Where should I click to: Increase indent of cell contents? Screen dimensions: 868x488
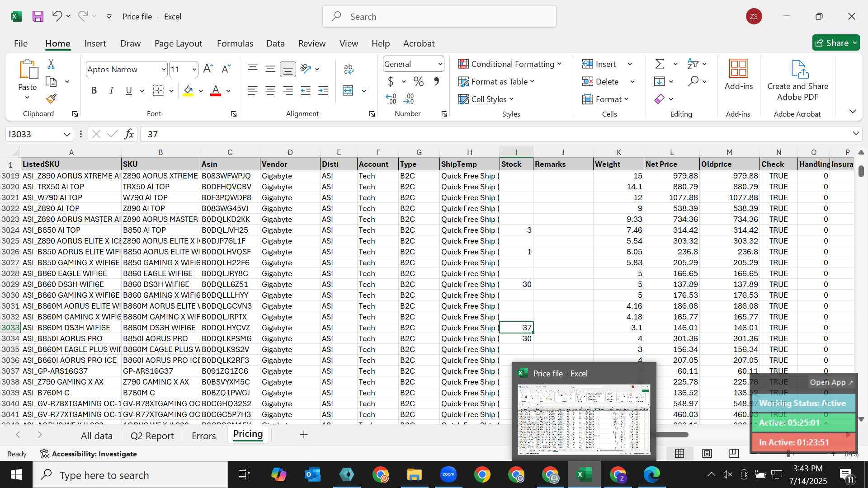pos(323,90)
